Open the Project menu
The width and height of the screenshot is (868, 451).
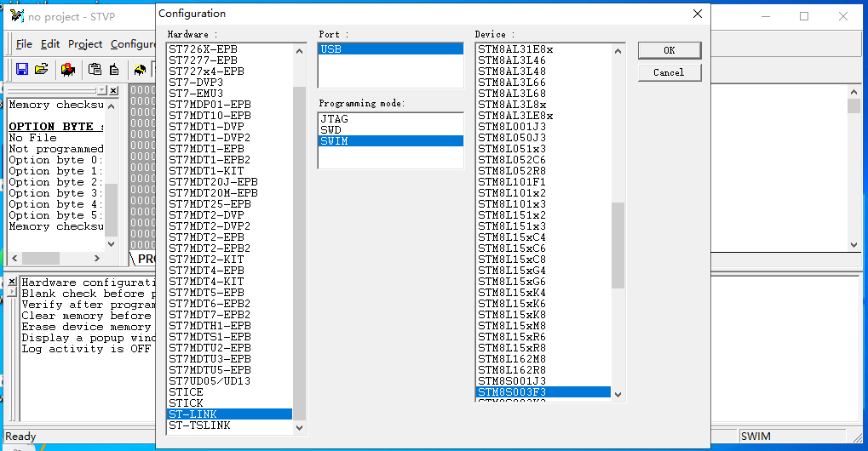click(x=85, y=44)
